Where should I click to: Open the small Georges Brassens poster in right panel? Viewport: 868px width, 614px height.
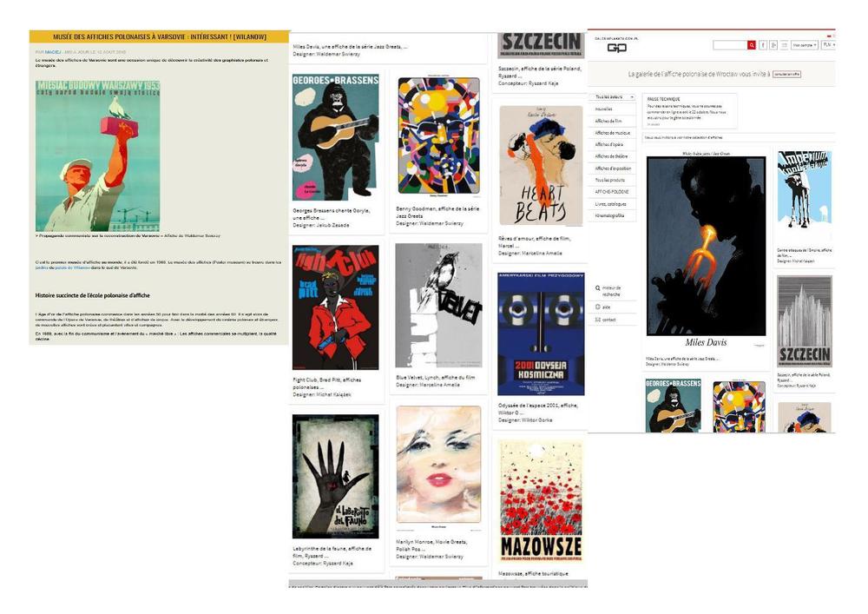coord(673,406)
